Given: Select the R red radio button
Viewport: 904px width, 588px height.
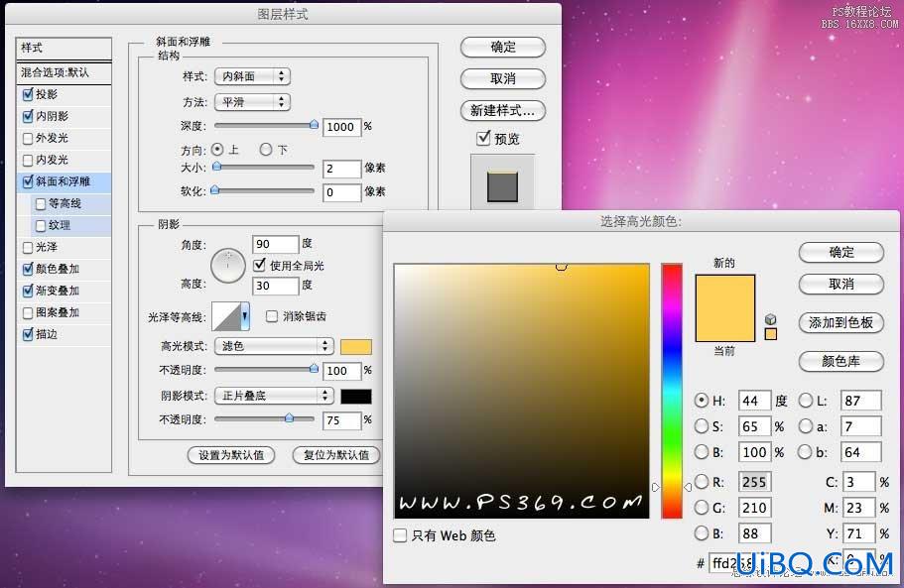Looking at the screenshot, I should pos(701,482).
